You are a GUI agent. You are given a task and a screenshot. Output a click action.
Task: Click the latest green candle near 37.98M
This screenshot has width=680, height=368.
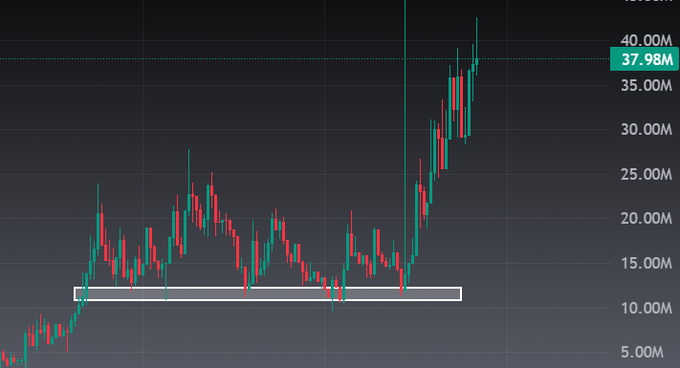pyautogui.click(x=477, y=61)
